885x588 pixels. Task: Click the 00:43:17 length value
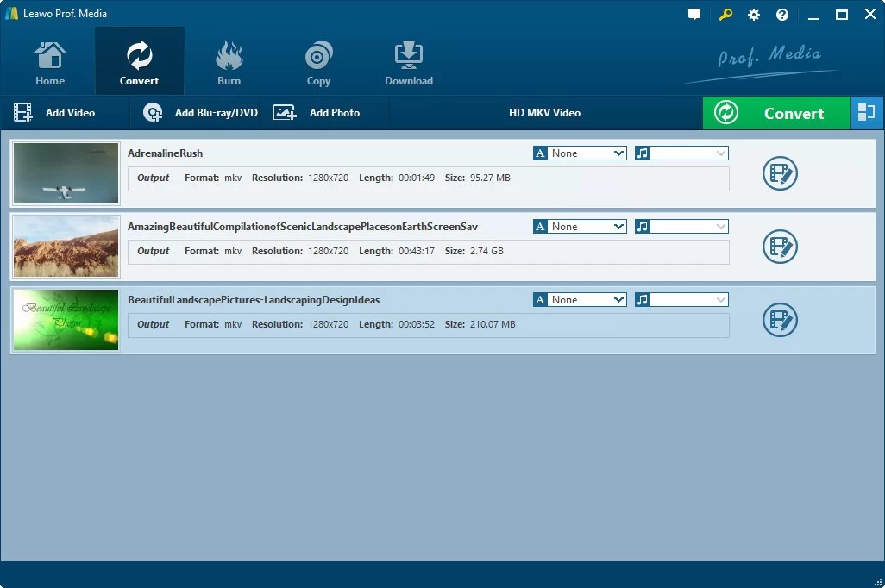417,251
